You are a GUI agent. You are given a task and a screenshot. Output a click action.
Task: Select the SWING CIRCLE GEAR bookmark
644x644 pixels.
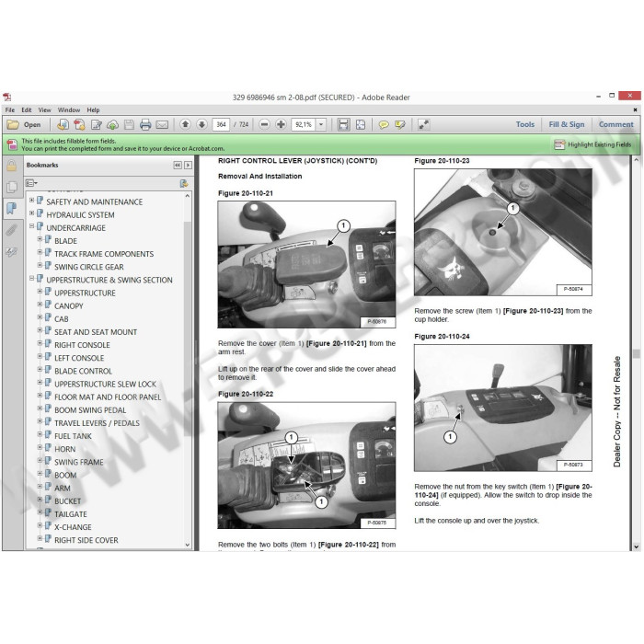pyautogui.click(x=89, y=267)
